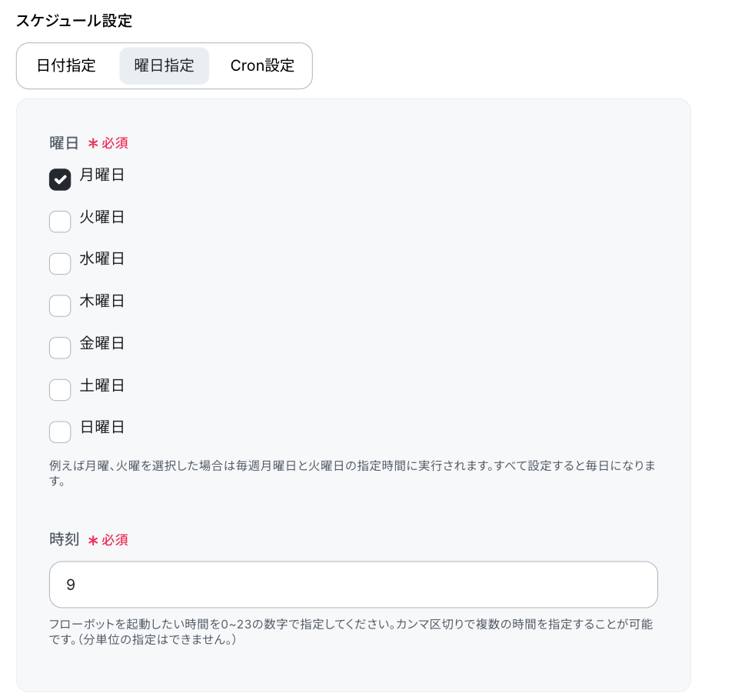Tick the 木曜日 checkbox

[60, 305]
